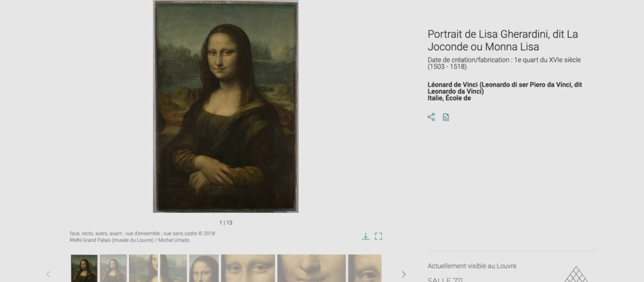
Task: Open fullscreen view of the painting
Action: click(378, 237)
